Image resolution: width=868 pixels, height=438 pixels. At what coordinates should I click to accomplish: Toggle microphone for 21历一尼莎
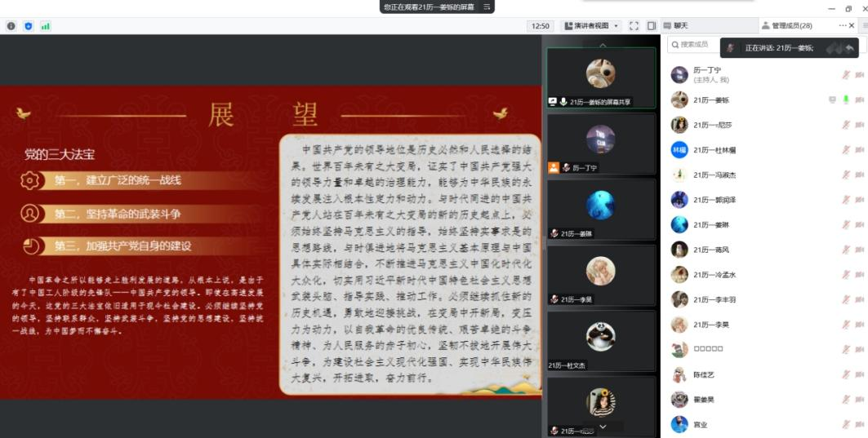click(846, 126)
